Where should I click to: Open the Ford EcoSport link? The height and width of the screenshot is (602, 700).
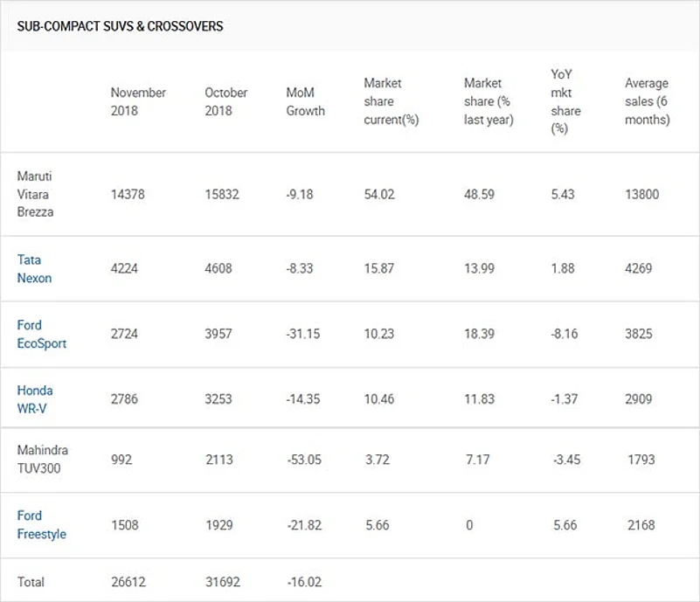[x=41, y=335]
